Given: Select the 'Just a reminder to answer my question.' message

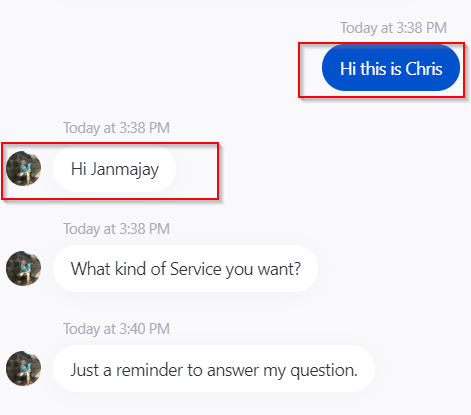Looking at the screenshot, I should coord(214,369).
